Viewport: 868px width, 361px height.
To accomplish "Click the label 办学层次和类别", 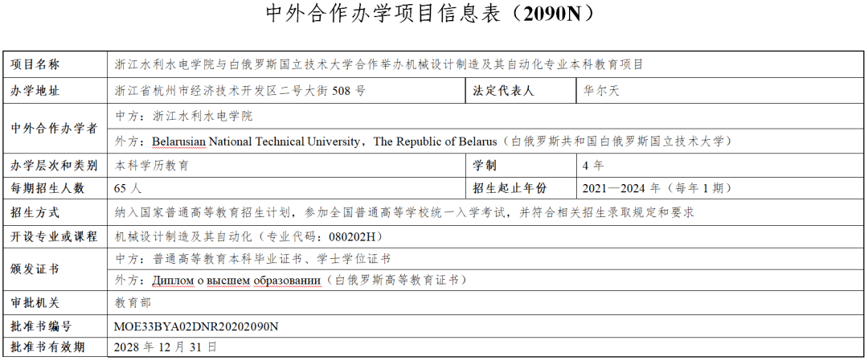I will pyautogui.click(x=55, y=166).
